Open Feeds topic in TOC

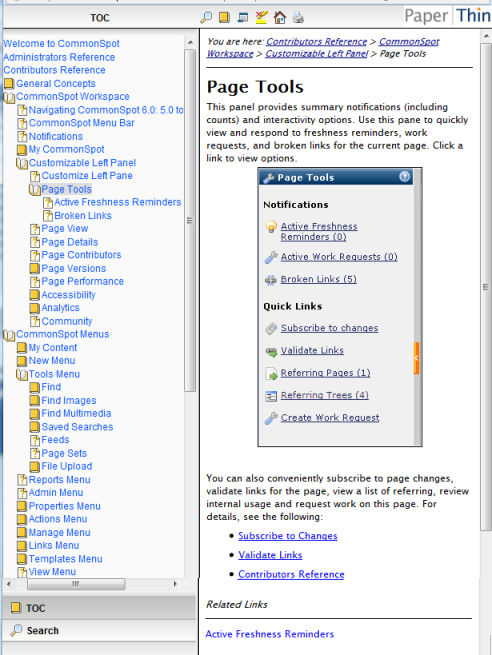pos(55,439)
